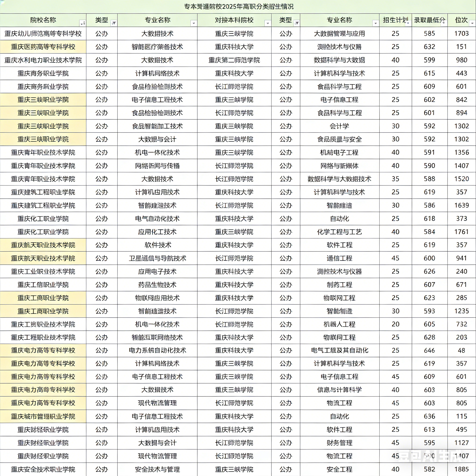476x476 pixels.
Task: Open the filter arrow on the 专业名称 header left of 对接本科院校
Action: [194, 23]
